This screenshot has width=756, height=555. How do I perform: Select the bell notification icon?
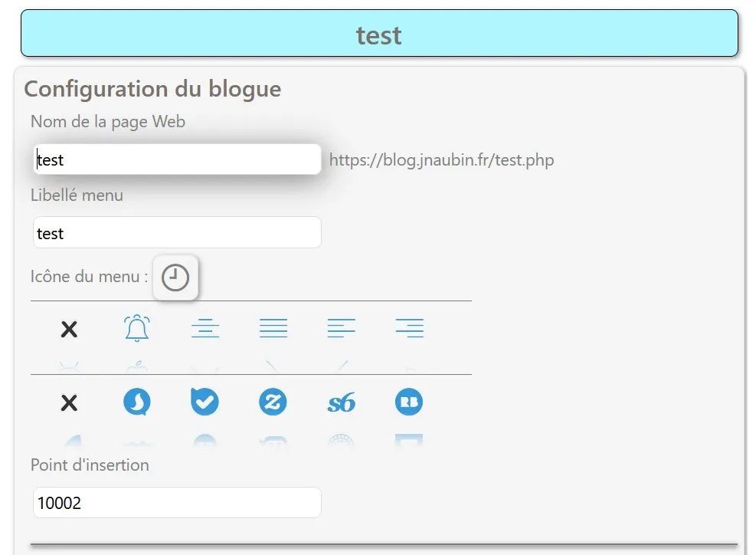(137, 328)
